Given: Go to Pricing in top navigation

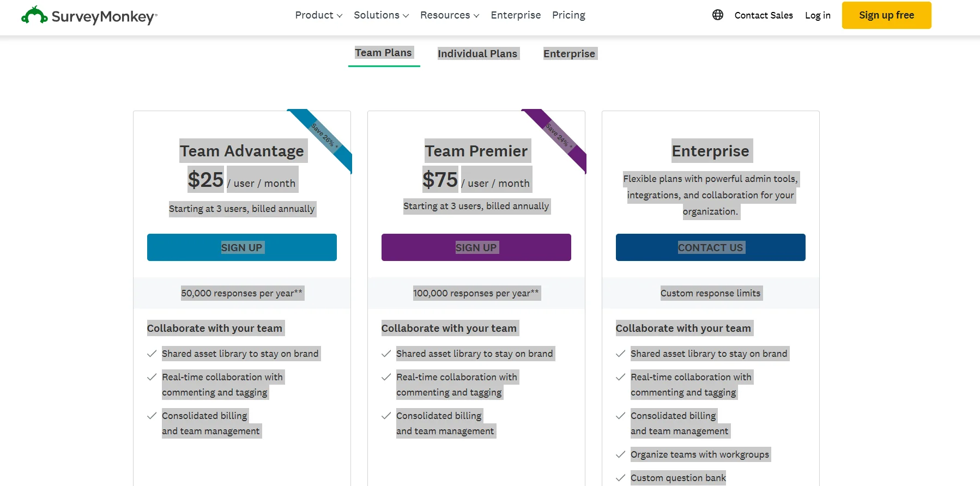Looking at the screenshot, I should point(568,15).
